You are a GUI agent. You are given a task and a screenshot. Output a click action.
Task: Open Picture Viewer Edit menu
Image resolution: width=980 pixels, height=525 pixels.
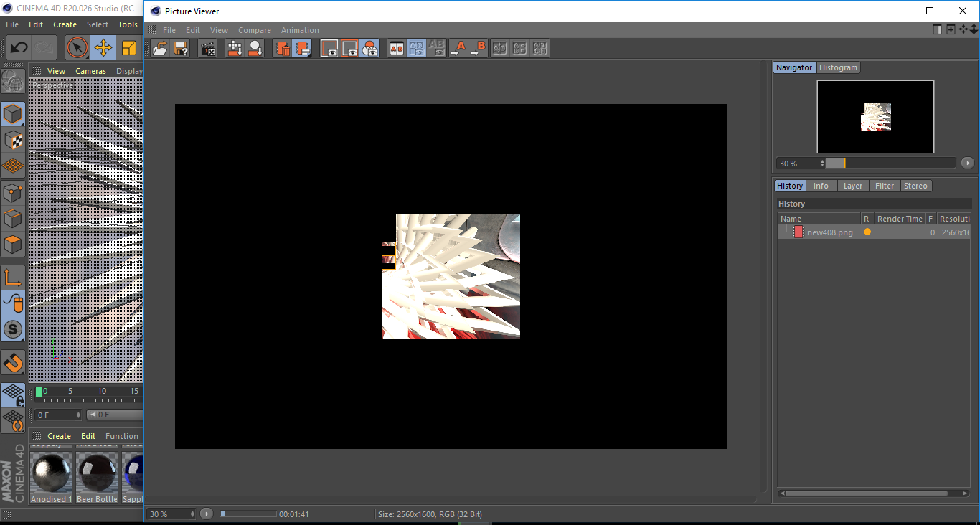(x=193, y=30)
